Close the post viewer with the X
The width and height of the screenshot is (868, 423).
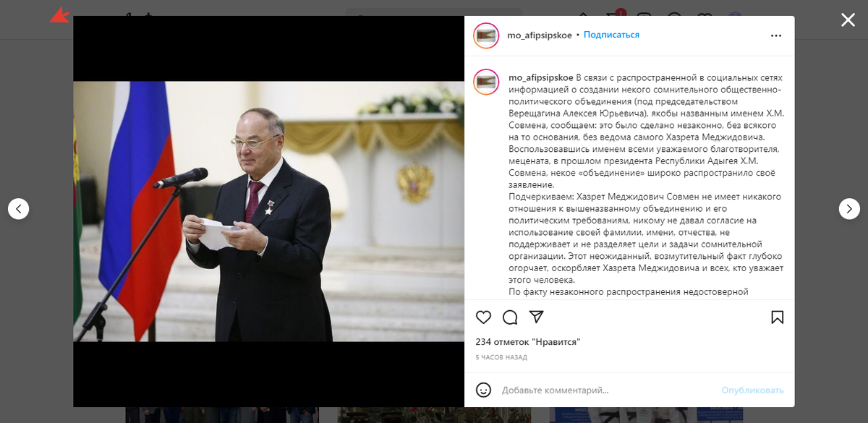pyautogui.click(x=848, y=20)
